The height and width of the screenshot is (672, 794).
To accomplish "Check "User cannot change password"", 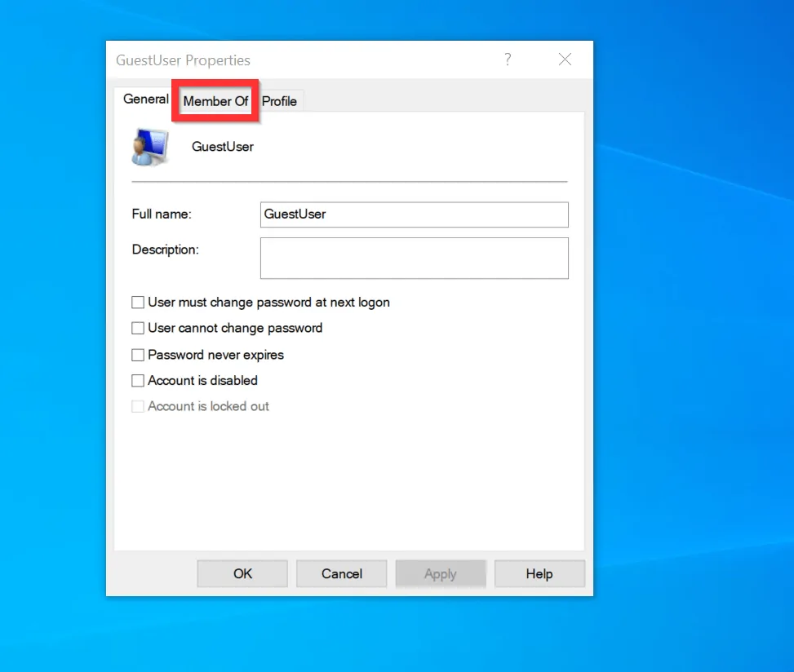I will tap(138, 328).
